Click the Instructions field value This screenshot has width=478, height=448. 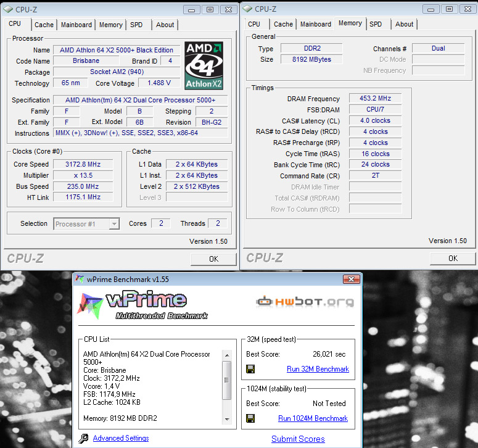[x=140, y=133]
